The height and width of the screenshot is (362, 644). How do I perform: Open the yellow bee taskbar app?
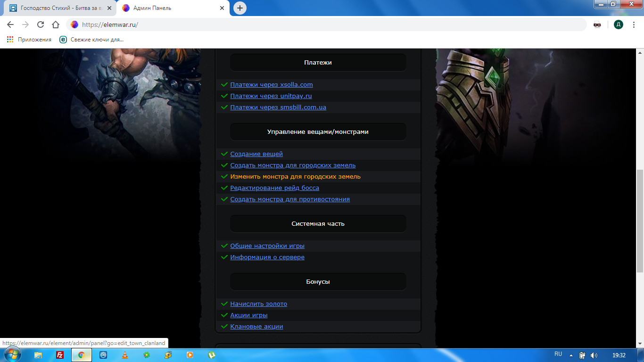[x=168, y=355]
